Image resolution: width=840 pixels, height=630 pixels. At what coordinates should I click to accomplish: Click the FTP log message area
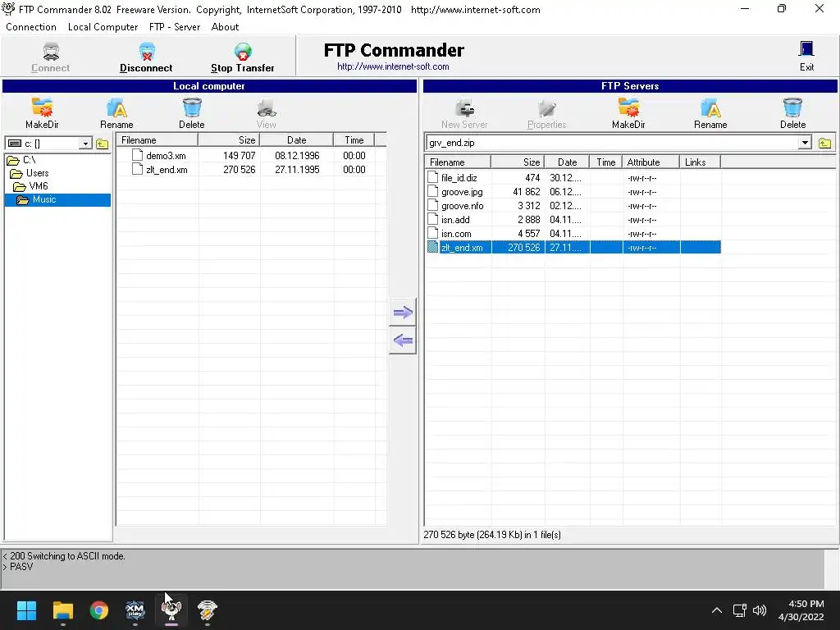[x=413, y=569]
